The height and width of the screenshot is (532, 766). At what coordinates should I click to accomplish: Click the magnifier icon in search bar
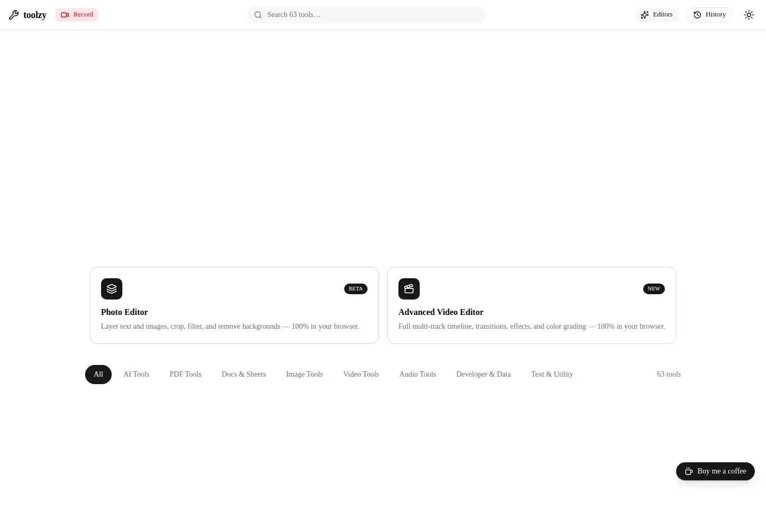click(258, 15)
